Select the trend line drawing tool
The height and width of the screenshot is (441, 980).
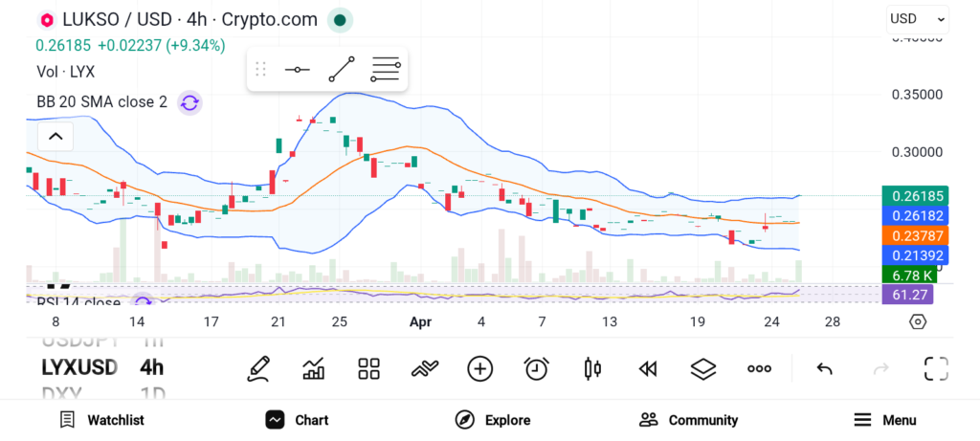(341, 69)
